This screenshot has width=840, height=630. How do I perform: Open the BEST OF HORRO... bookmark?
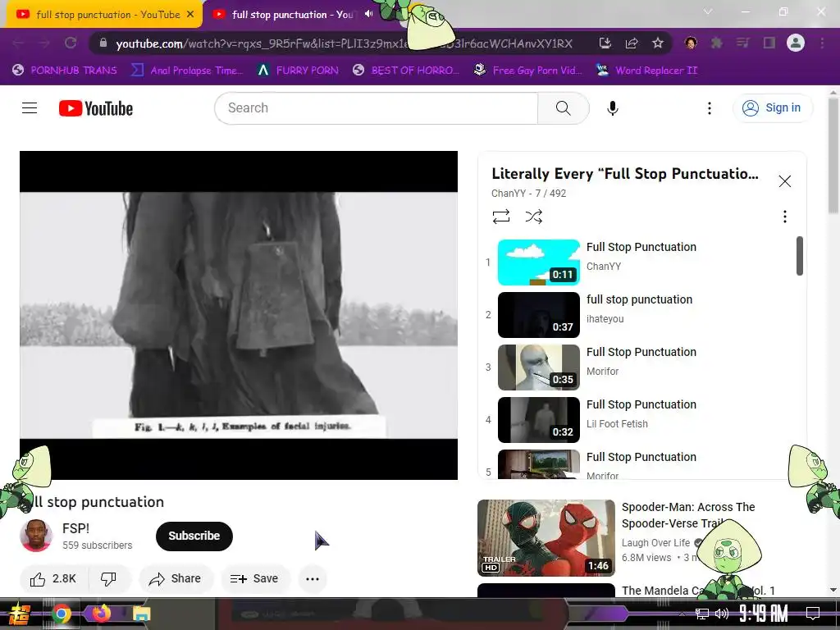pos(406,71)
